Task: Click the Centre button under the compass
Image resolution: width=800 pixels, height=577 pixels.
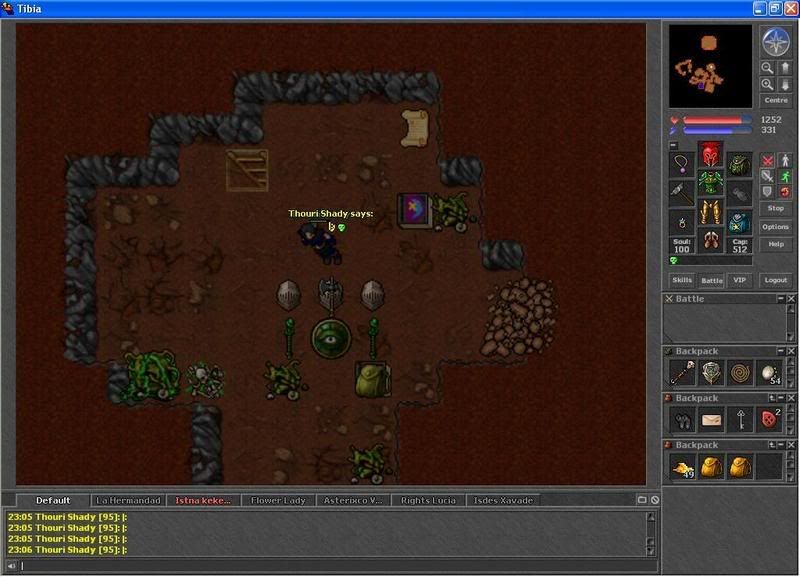Action: pos(776,101)
